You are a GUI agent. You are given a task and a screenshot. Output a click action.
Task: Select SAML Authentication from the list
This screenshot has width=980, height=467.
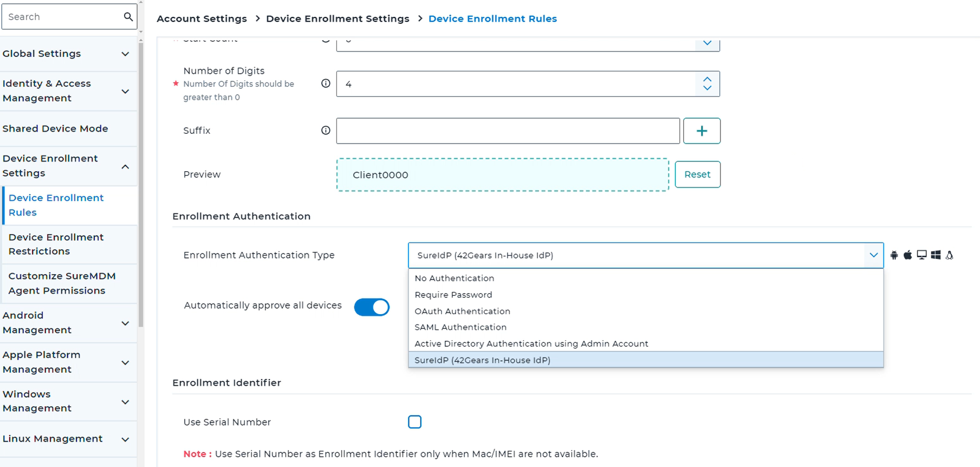pos(460,327)
